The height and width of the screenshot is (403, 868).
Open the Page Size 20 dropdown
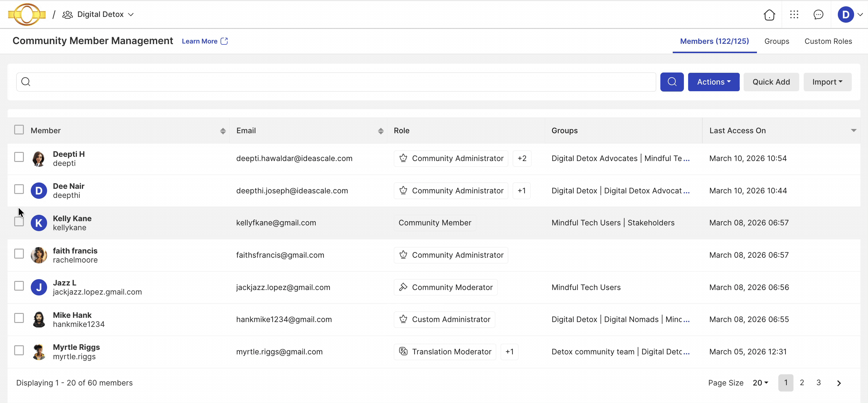coord(760,383)
